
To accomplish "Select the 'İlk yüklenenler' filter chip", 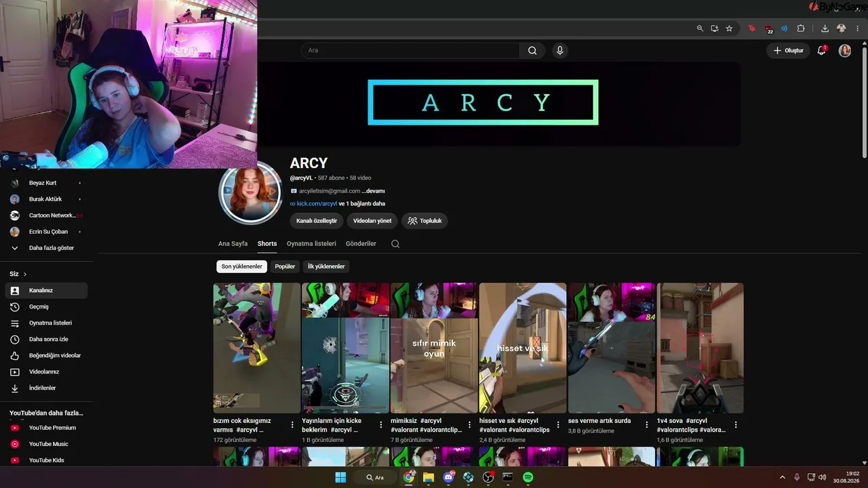I will [326, 266].
